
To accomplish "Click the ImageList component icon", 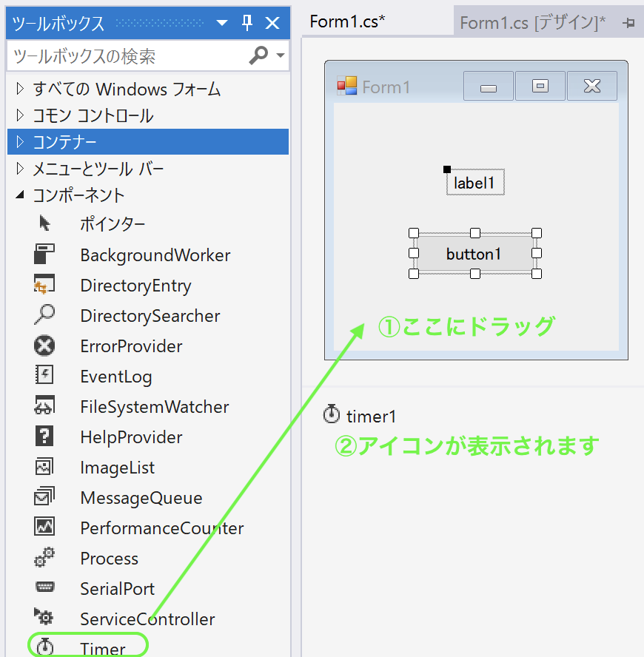I will pos(44,467).
